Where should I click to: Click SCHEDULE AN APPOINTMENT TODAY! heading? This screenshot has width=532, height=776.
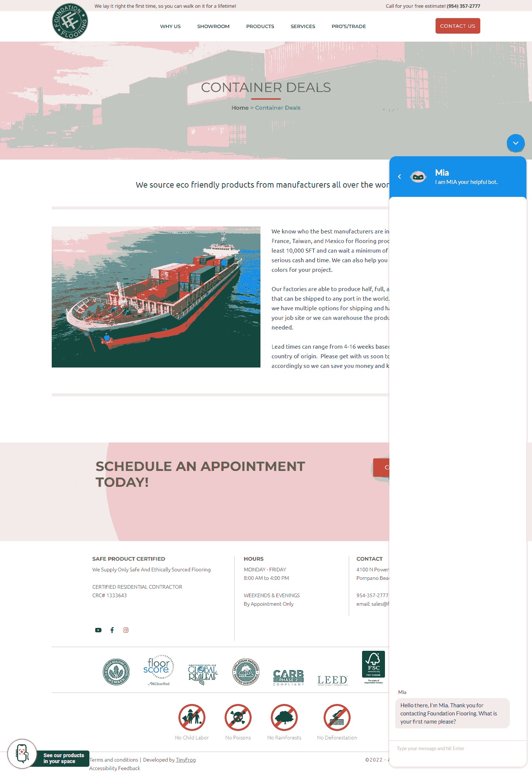click(x=200, y=474)
